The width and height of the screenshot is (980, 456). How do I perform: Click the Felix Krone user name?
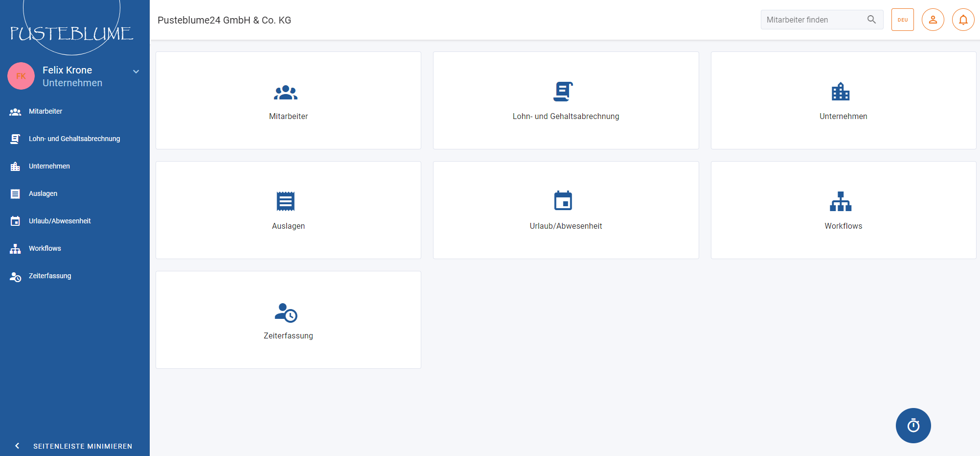[68, 70]
